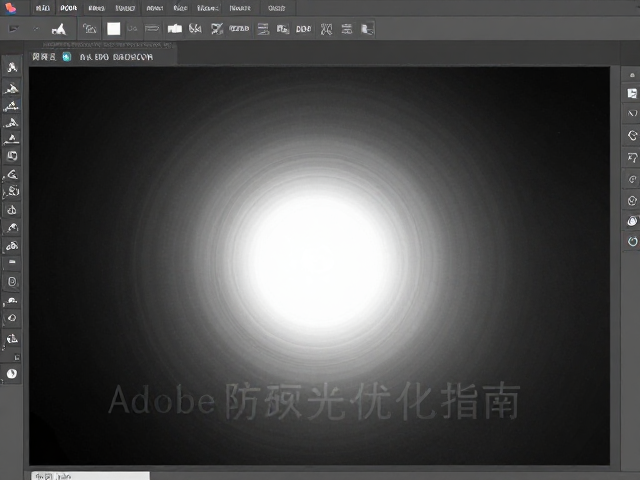Click the last icon at the options bar's right end
The image size is (640, 480).
(x=367, y=29)
